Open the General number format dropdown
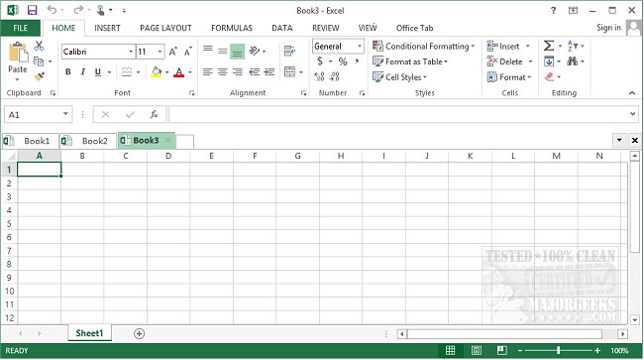 point(359,46)
